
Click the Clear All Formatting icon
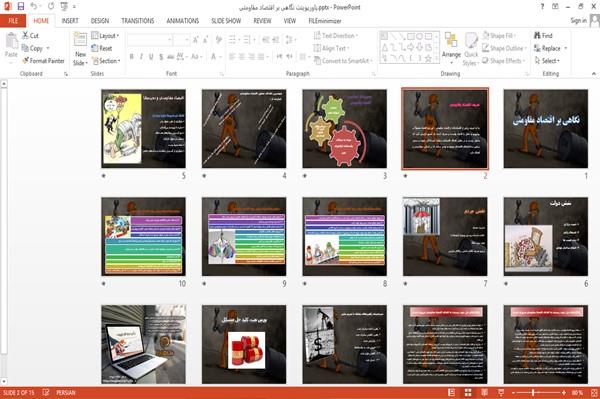click(219, 40)
